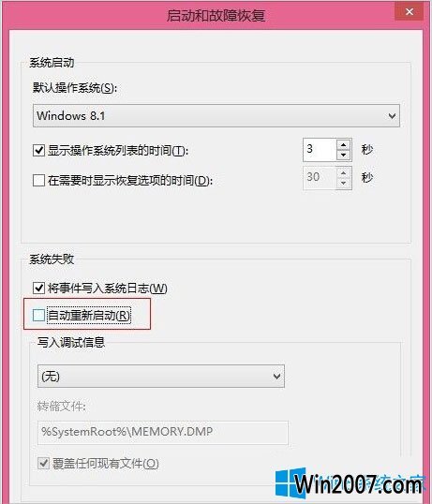Enable 在需要时显示恢复选项的时间 checkbox
Image resolution: width=432 pixels, height=504 pixels.
point(39,180)
